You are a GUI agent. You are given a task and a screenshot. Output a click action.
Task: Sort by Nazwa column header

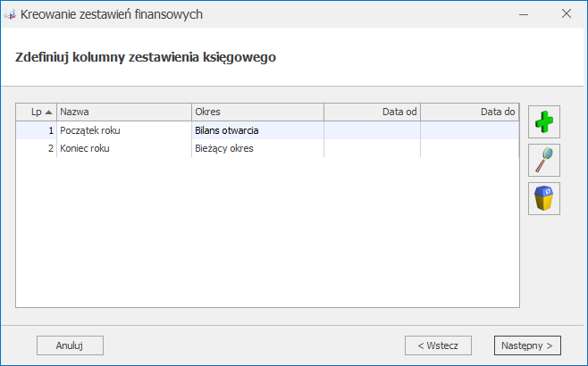point(123,112)
